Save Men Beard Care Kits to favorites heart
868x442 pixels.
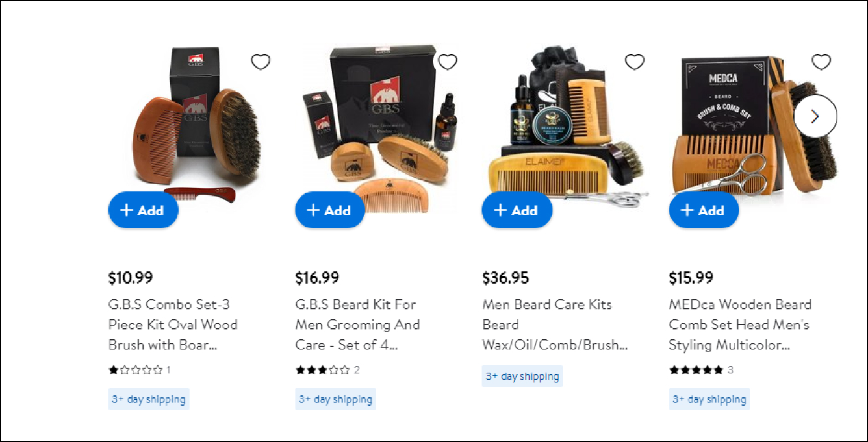tap(635, 62)
